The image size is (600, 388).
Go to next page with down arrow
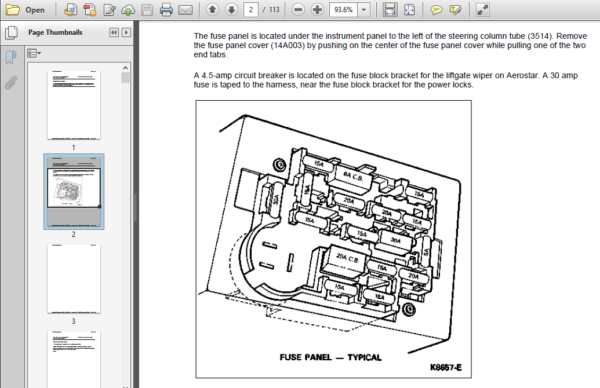click(x=231, y=10)
